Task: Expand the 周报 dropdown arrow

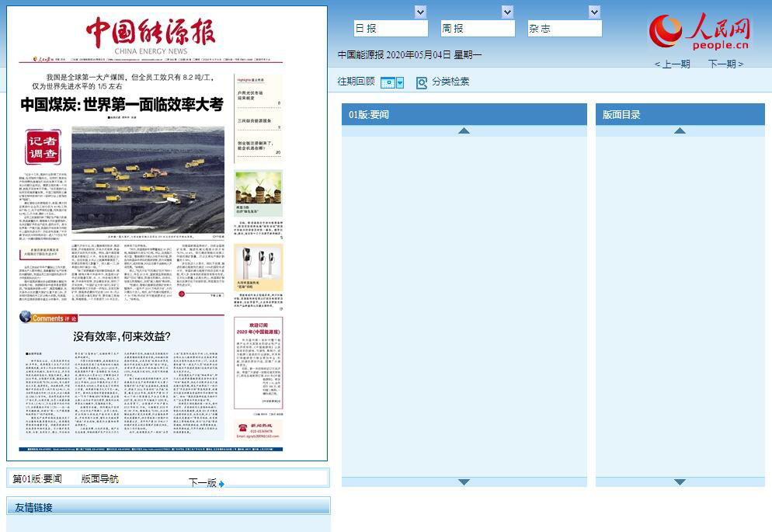Action: point(507,12)
